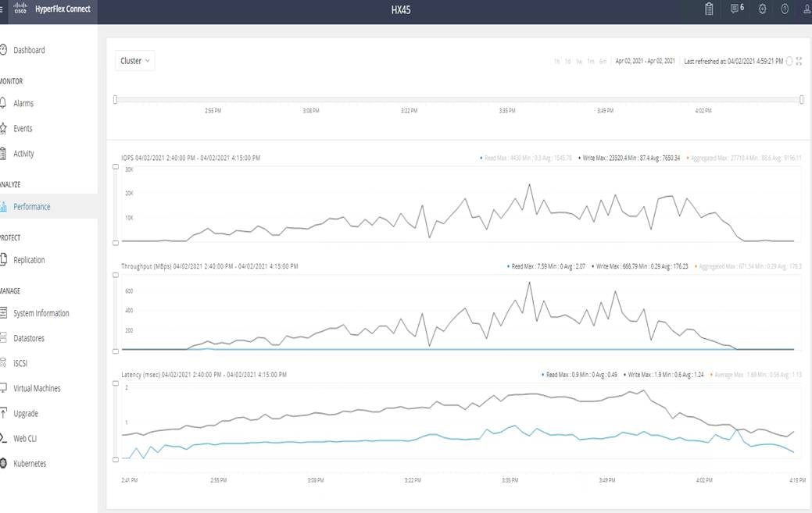
Task: Click the IOPS chart upper Y-axis handle
Action: click(116, 167)
